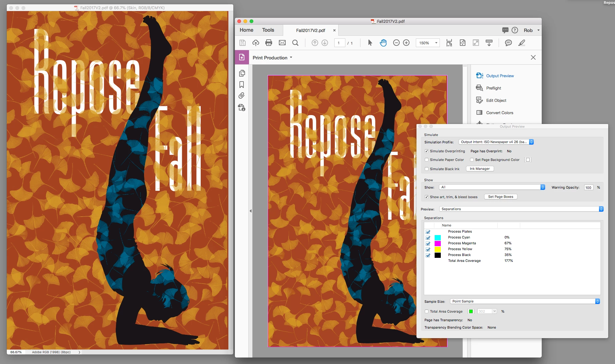
Task: Disable Simulate Overprinting checkbox
Action: [427, 151]
